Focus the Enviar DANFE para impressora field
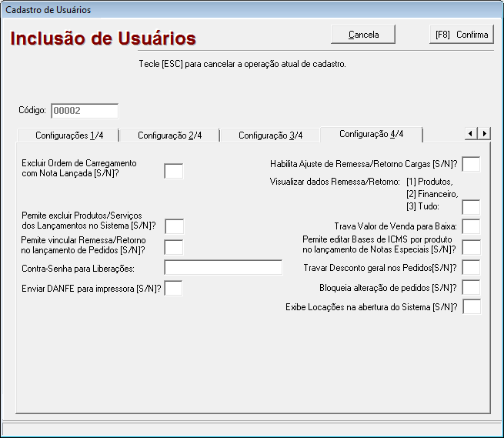This screenshot has height=438, width=504. (175, 289)
